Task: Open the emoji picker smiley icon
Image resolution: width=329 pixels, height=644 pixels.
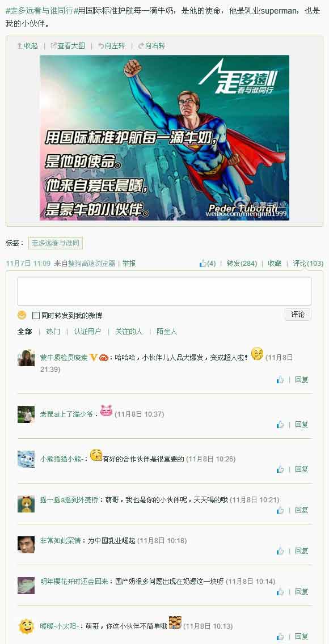Action: (22, 315)
